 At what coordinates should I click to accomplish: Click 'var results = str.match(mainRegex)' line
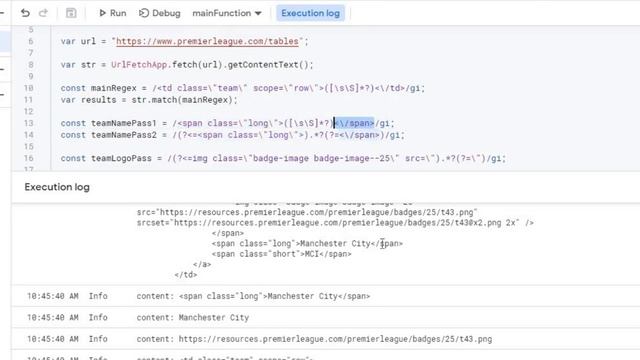[149, 100]
